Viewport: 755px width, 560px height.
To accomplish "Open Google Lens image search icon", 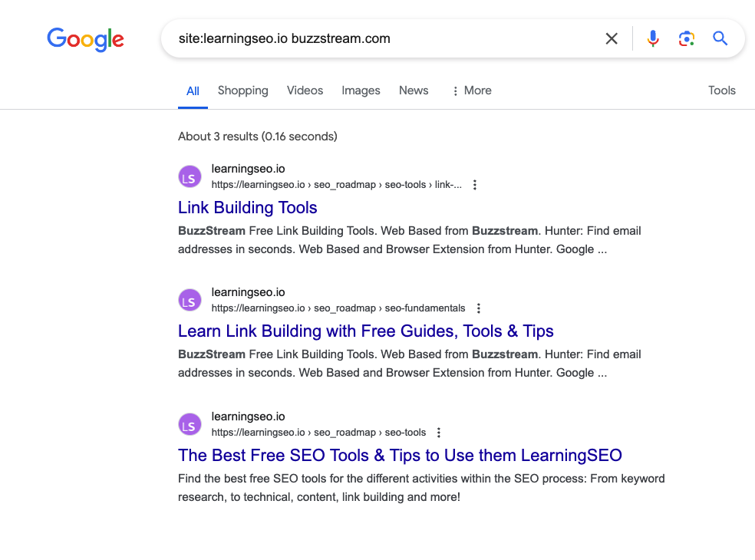I will click(686, 38).
